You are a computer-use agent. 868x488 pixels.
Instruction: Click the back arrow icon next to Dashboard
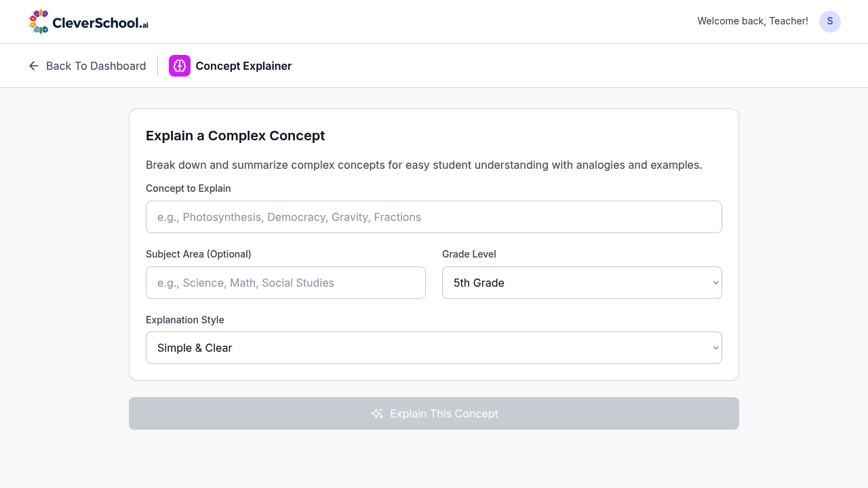(x=33, y=66)
